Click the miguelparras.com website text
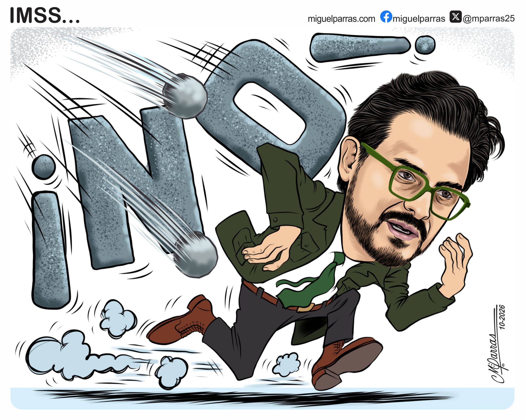Image resolution: width=525 pixels, height=420 pixels. [x=341, y=19]
